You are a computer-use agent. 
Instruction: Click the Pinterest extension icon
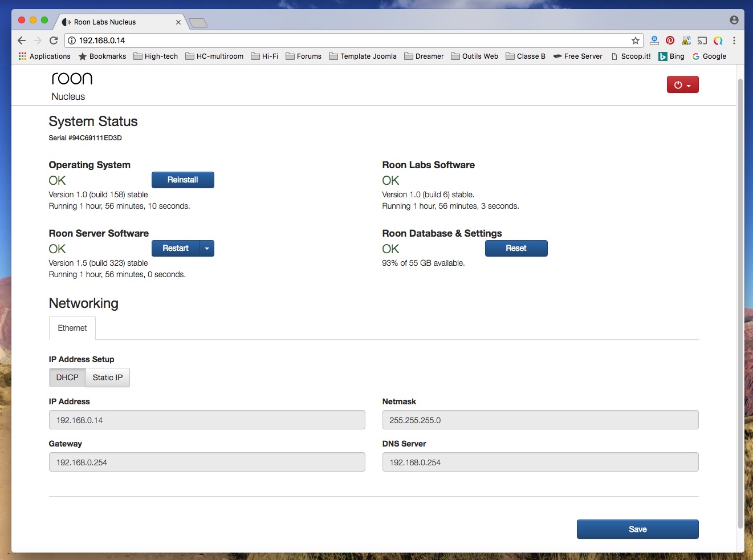670,40
